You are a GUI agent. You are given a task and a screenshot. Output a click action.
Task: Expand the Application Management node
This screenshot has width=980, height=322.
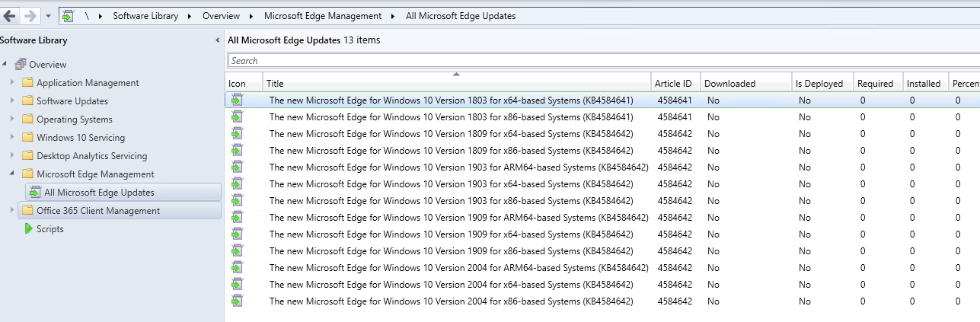(x=11, y=82)
